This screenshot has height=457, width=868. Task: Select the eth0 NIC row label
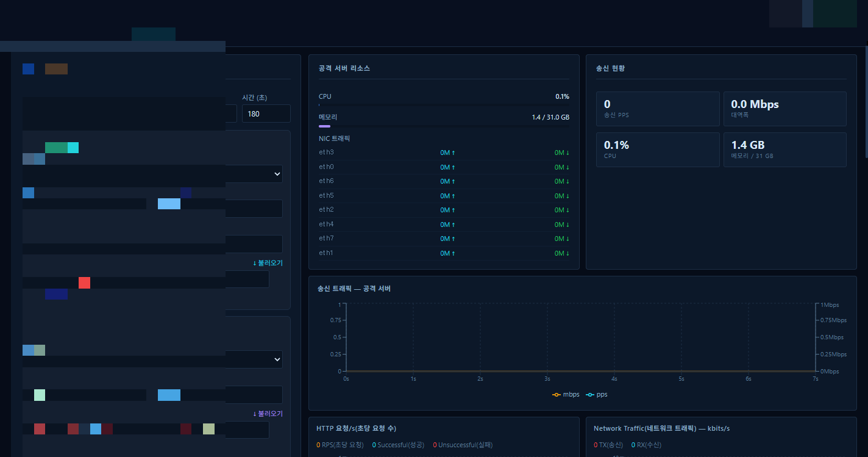(x=326, y=167)
